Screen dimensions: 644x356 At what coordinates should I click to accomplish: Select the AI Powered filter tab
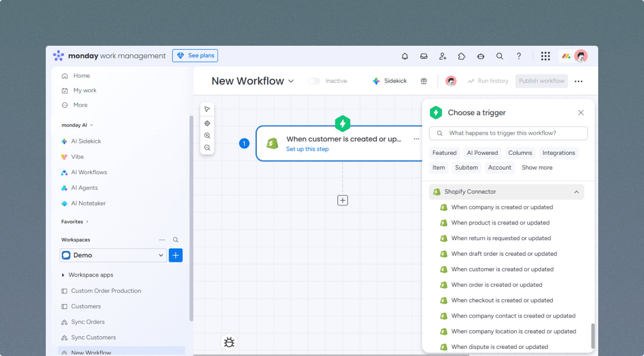click(x=482, y=153)
